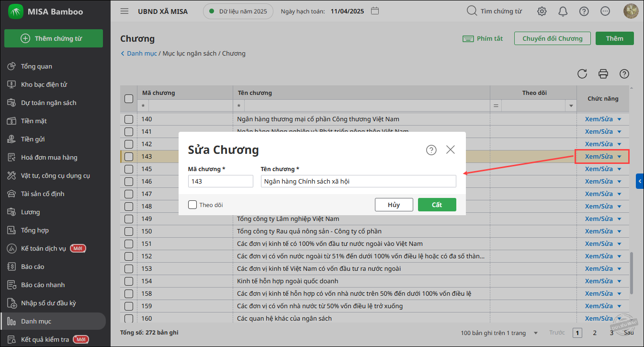The image size is (644, 347).
Task: Click the Tên chương column filter box
Action: [366, 105]
